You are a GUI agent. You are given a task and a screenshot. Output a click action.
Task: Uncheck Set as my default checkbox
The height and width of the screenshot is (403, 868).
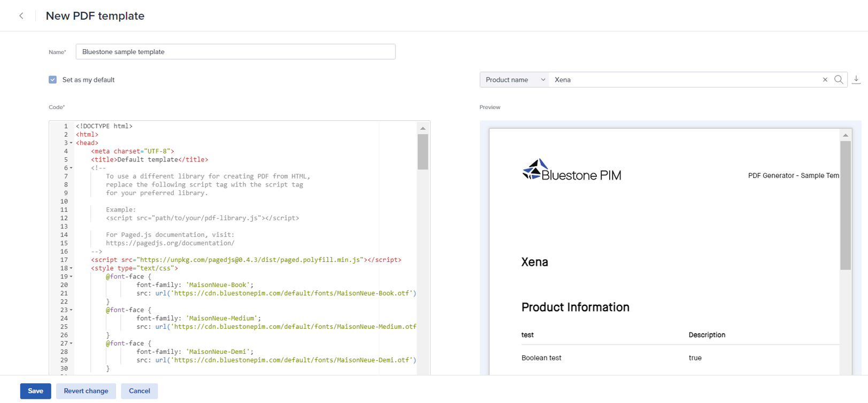pyautogui.click(x=52, y=80)
